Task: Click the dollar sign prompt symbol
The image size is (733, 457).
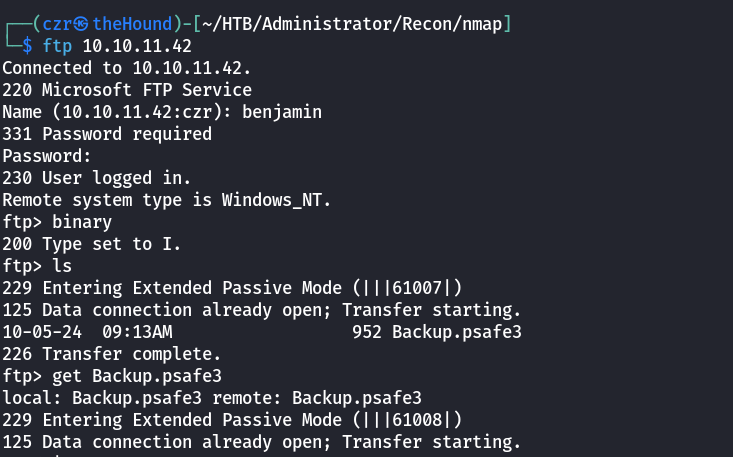Action: pos(26,46)
